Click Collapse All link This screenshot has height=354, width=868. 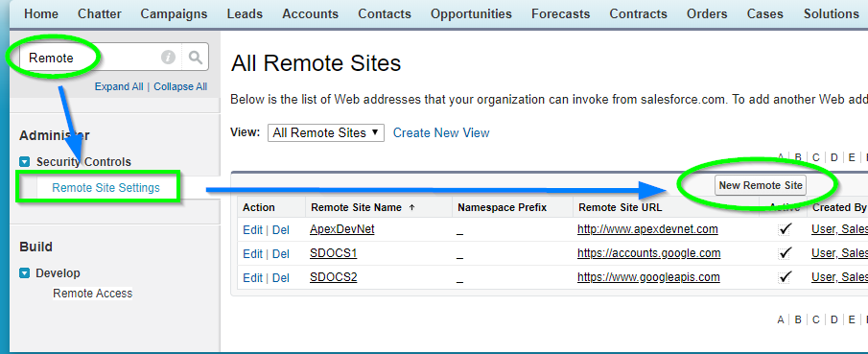point(180,87)
